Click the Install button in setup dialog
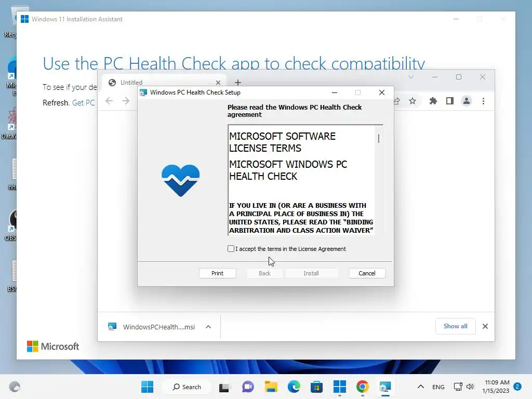This screenshot has height=399, width=532. tap(311, 273)
